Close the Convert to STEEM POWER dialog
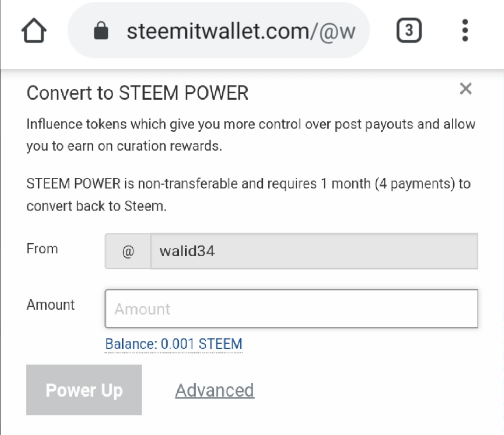The image size is (504, 435). pyautogui.click(x=465, y=88)
